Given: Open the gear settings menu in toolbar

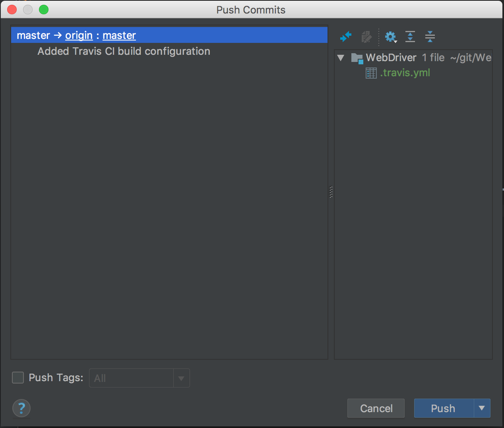Looking at the screenshot, I should point(391,37).
